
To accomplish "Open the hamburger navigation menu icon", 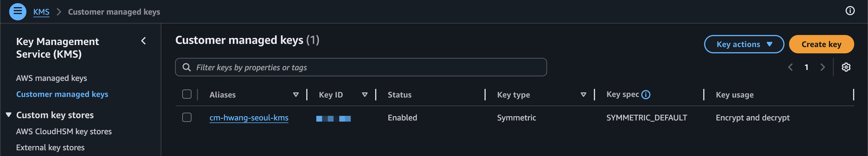I will tap(18, 11).
